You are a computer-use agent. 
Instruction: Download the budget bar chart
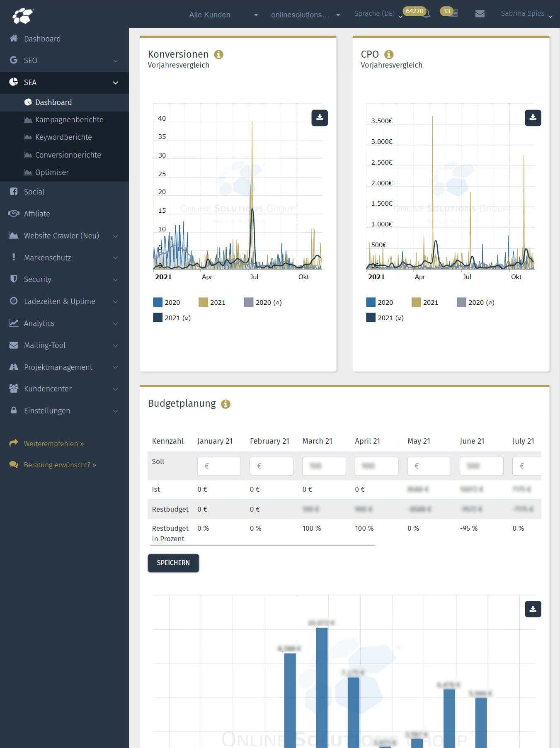click(x=533, y=609)
